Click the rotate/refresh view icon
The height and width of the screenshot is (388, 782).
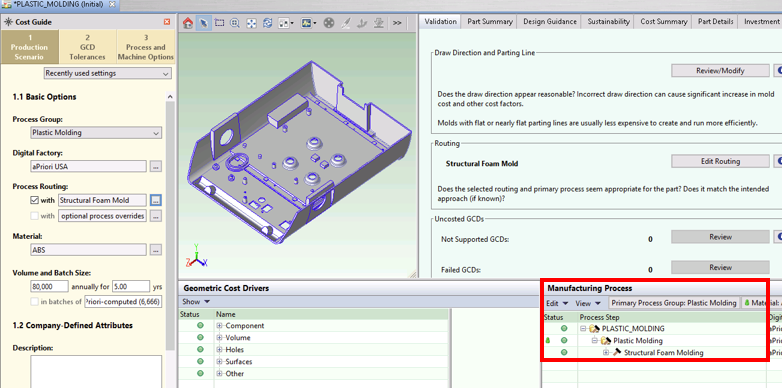pyautogui.click(x=267, y=22)
